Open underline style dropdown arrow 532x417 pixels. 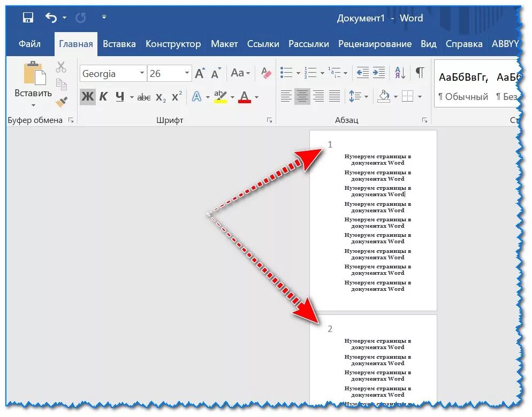tap(132, 97)
